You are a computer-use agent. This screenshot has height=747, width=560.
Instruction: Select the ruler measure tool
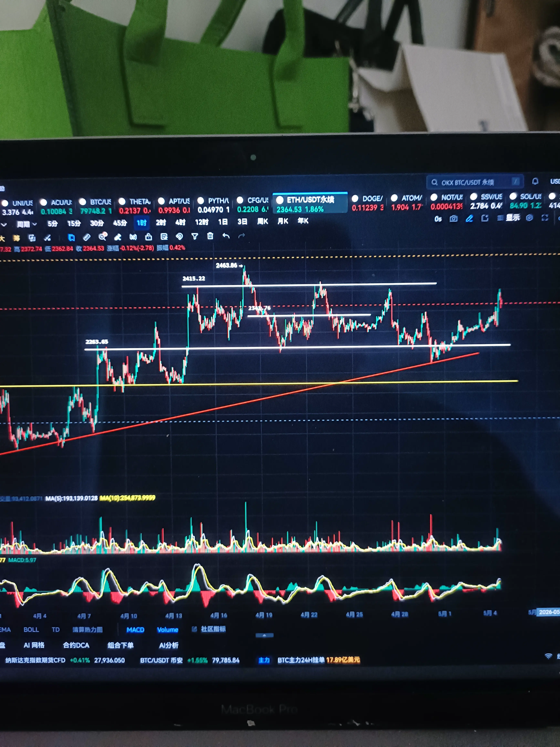(x=87, y=237)
